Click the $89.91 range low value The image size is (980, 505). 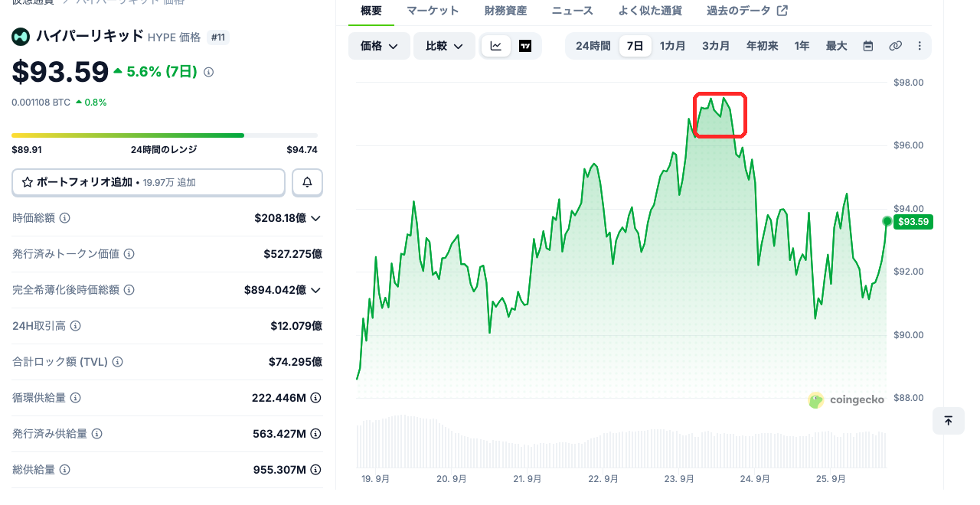(x=27, y=149)
